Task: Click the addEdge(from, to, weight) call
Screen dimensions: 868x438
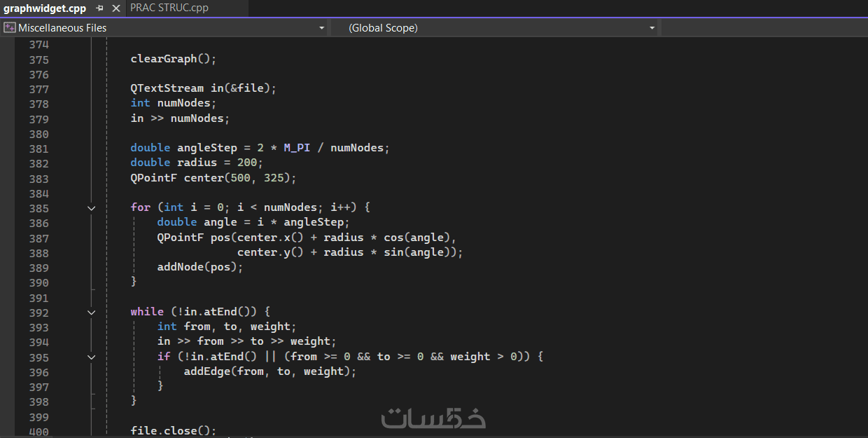Action: point(270,371)
